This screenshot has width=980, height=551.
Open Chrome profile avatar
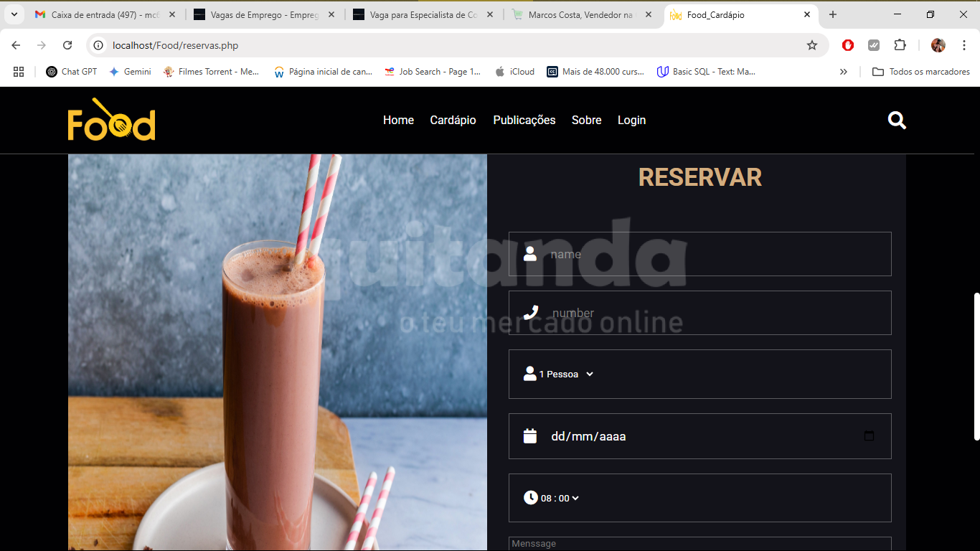(x=938, y=45)
